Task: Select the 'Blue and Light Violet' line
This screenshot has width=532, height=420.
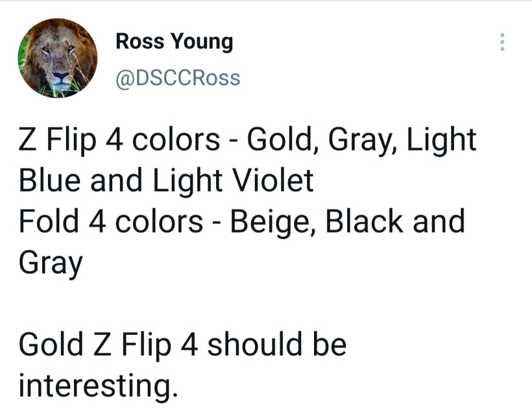Action: (x=166, y=180)
